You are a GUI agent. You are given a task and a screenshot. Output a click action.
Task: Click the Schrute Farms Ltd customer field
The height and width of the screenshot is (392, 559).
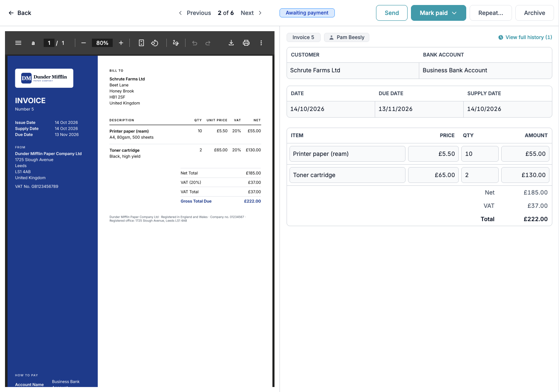[353, 70]
